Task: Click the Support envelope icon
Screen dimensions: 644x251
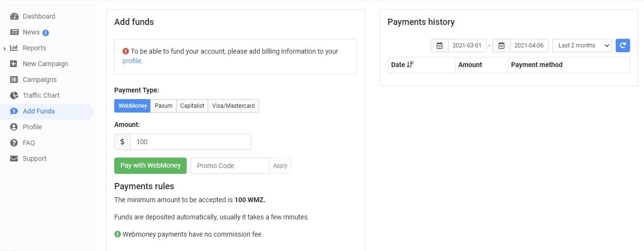Action: click(x=14, y=159)
